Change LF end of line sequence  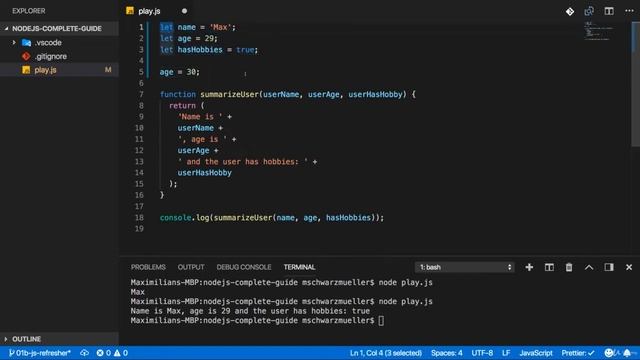[x=506, y=353]
